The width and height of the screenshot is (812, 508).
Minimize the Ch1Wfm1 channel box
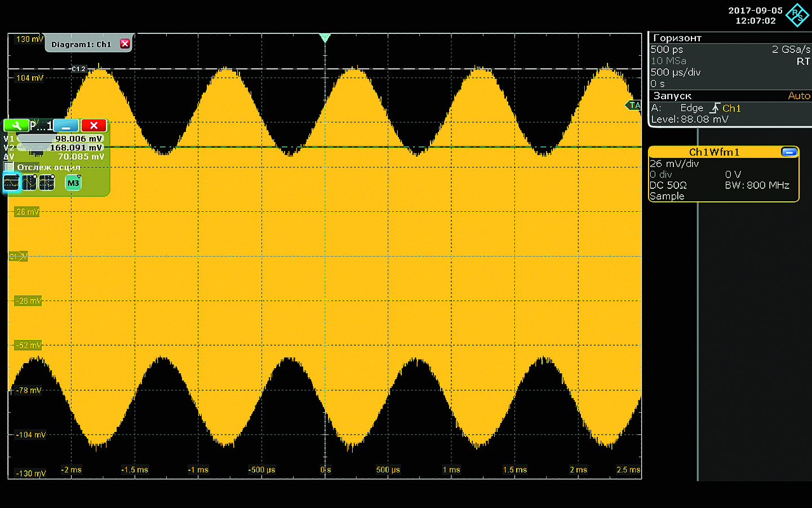pyautogui.click(x=789, y=152)
